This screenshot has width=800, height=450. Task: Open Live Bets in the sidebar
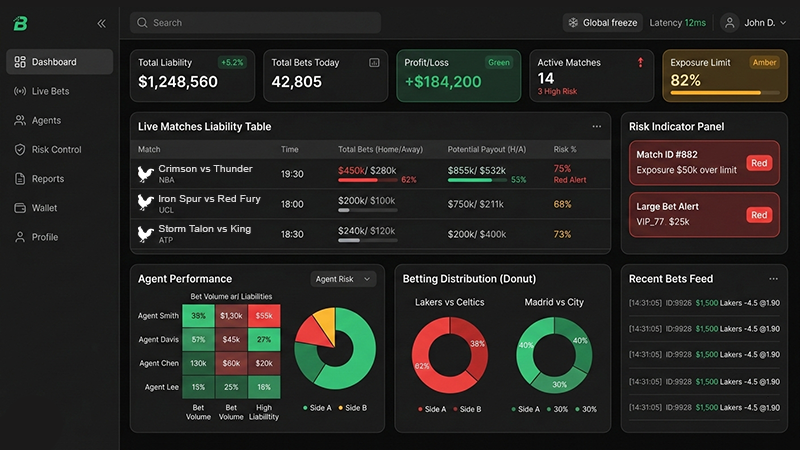(x=60, y=91)
